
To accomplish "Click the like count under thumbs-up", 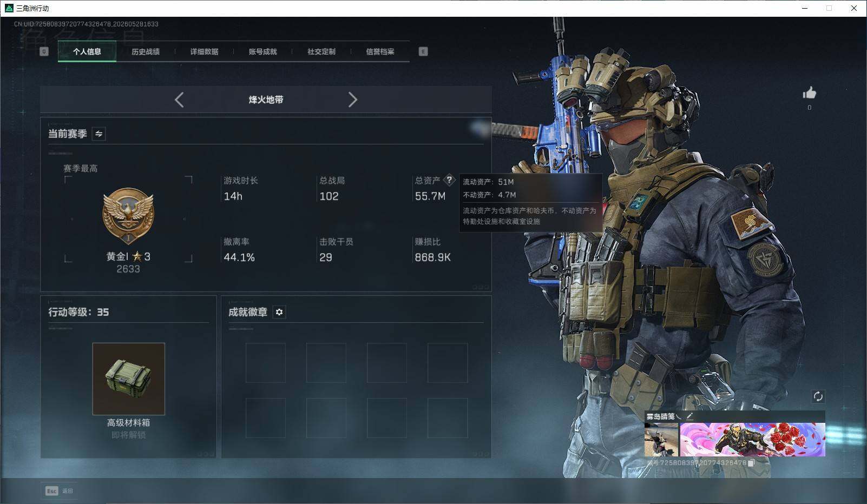I will tap(810, 108).
